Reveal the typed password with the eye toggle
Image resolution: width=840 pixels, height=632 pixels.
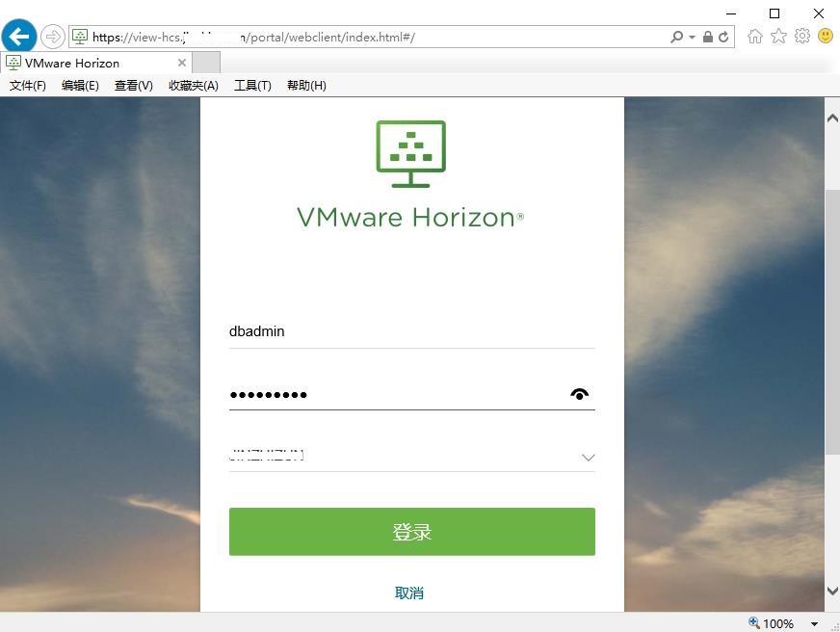pos(579,393)
